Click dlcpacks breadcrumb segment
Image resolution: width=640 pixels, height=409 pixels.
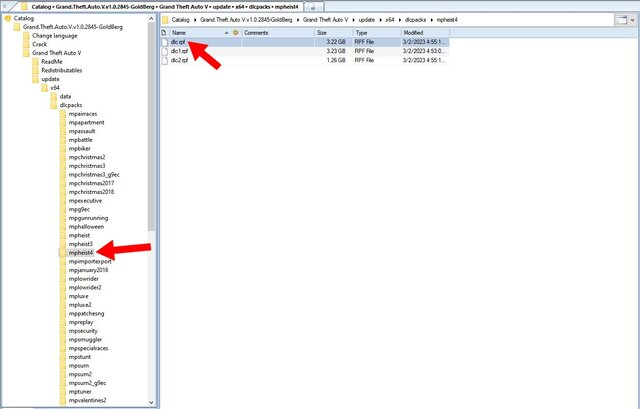pos(416,20)
